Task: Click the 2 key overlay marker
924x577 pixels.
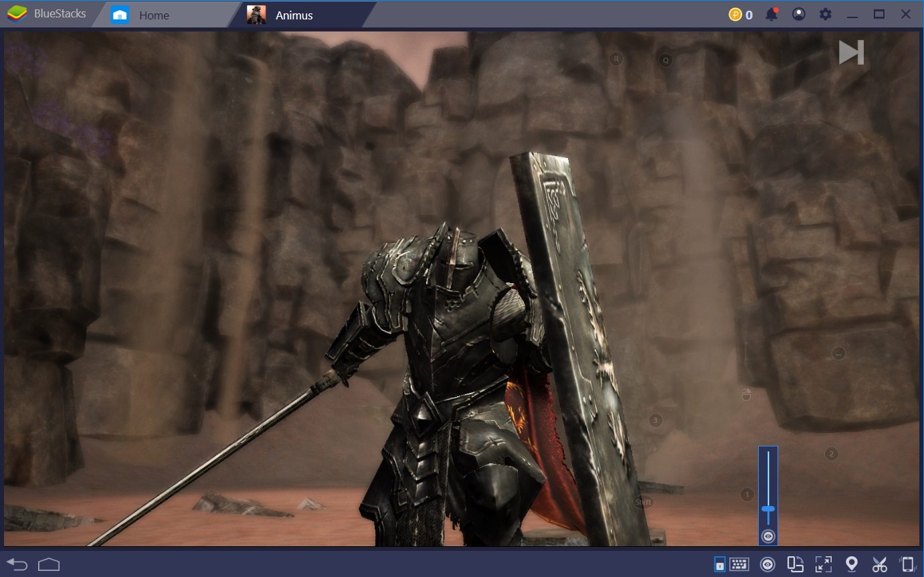Action: tap(832, 454)
